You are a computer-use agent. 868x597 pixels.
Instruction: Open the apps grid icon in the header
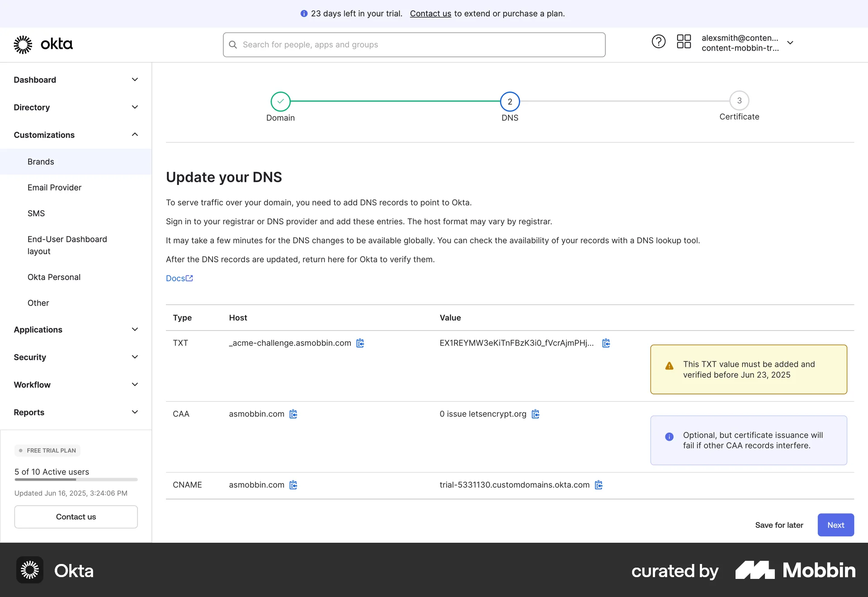(684, 41)
